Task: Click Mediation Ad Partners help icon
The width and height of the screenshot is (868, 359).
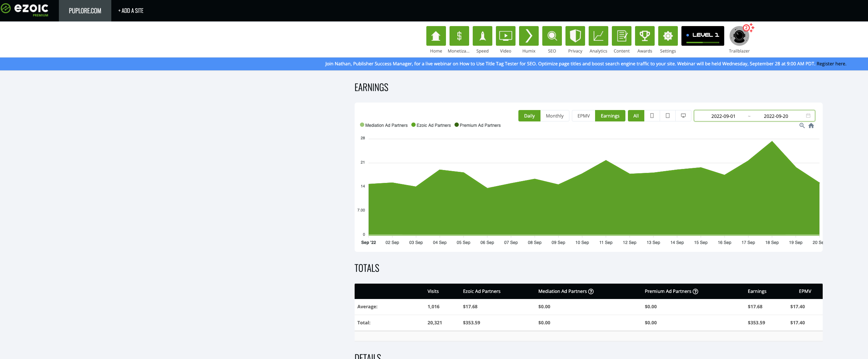Action: pyautogui.click(x=591, y=291)
